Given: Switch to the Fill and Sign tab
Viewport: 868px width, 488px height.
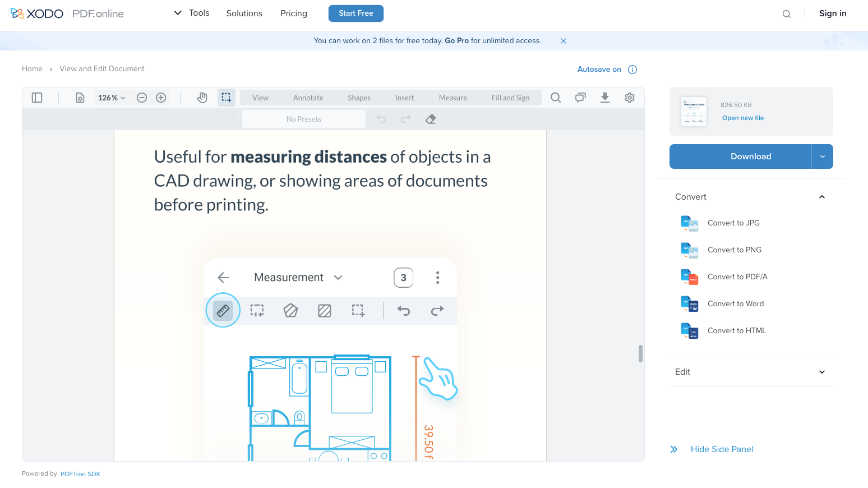Looking at the screenshot, I should coord(510,98).
